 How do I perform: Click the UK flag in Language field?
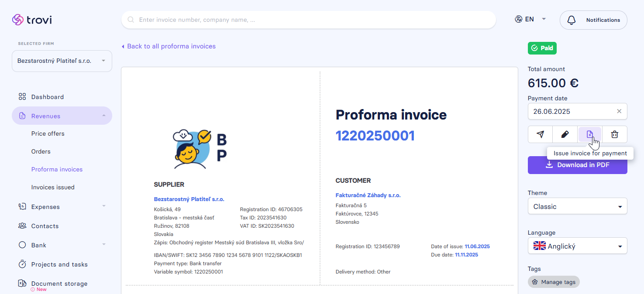click(x=540, y=246)
